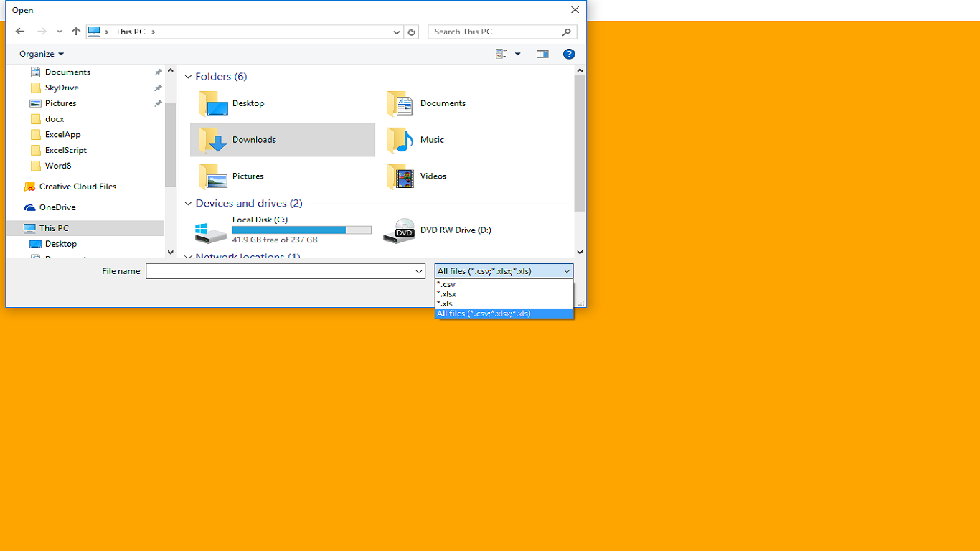Open Help with the question mark icon
This screenshot has width=980, height=551.
tap(569, 54)
